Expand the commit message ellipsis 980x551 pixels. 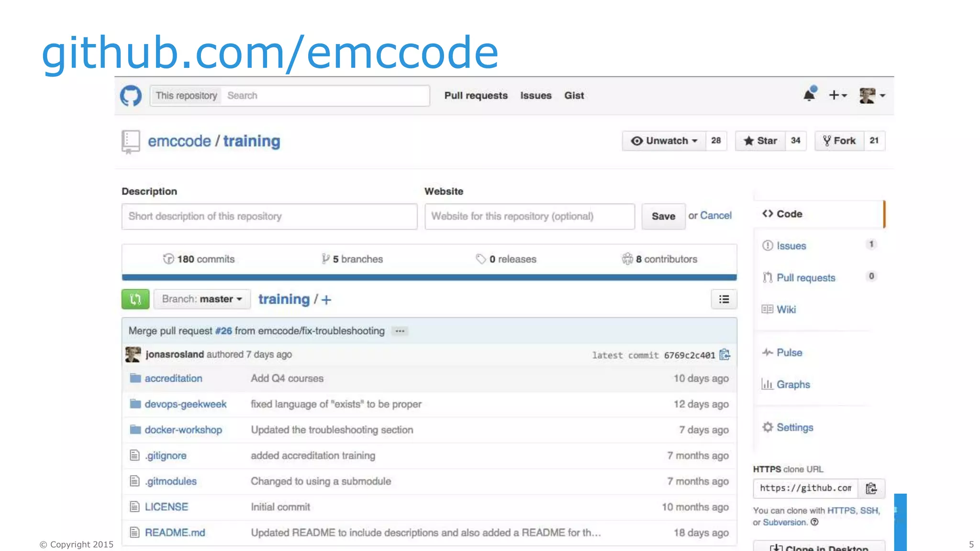pos(400,331)
